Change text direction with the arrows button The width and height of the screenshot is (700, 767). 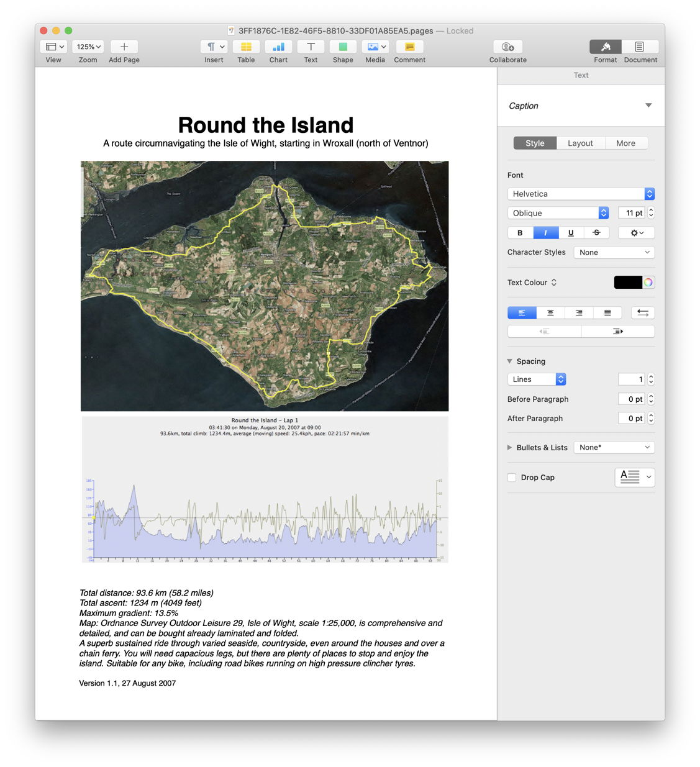coord(643,313)
